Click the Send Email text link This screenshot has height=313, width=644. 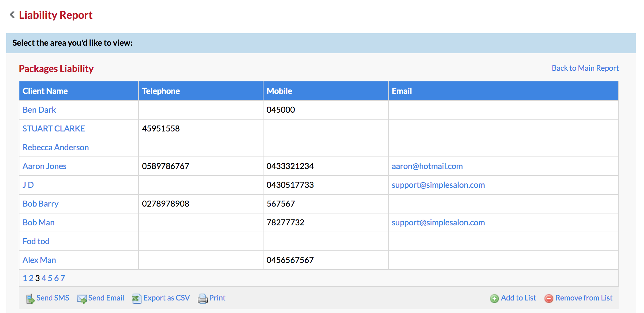[x=106, y=298]
